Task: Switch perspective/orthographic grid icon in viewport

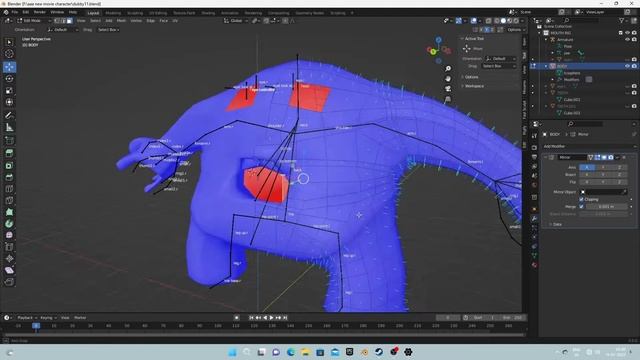Action: point(448,99)
